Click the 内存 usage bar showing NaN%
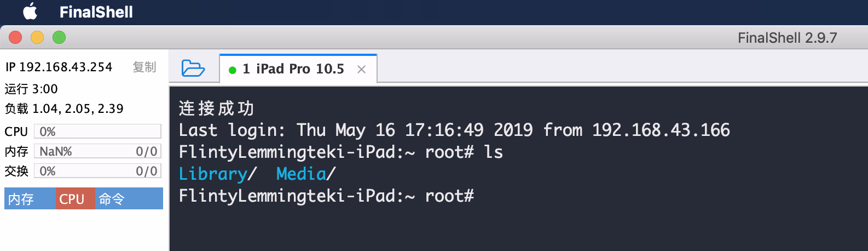 (97, 151)
